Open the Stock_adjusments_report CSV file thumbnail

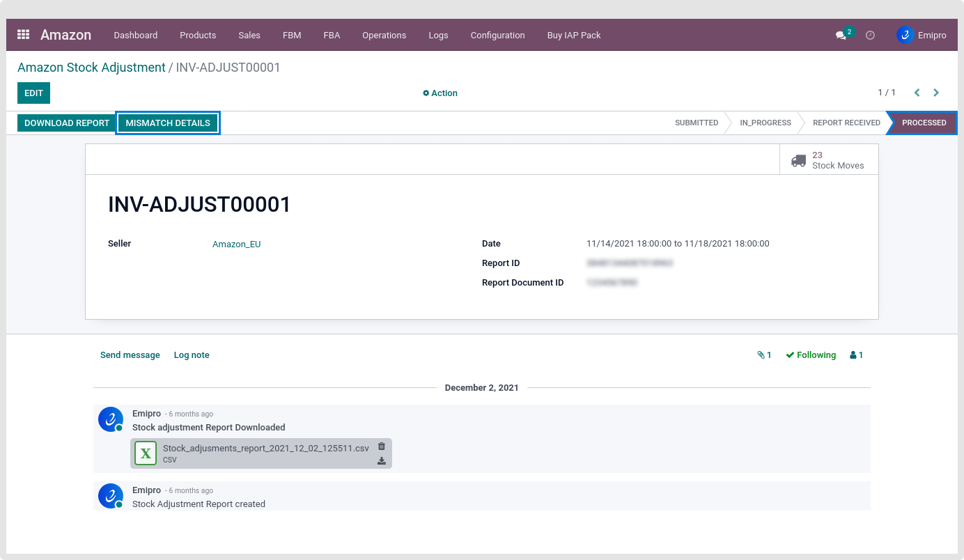146,453
